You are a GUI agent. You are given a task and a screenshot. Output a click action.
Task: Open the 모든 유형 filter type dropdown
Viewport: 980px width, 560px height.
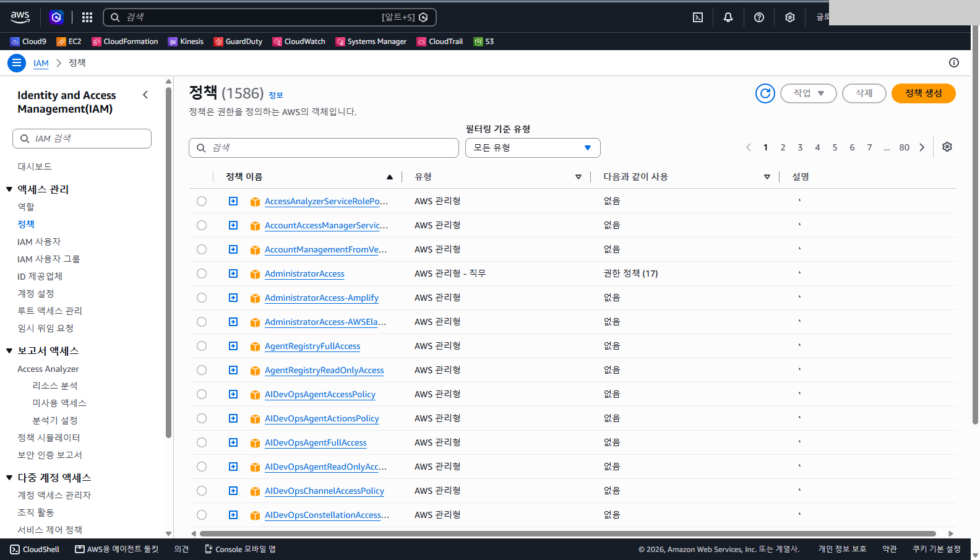[x=533, y=148]
